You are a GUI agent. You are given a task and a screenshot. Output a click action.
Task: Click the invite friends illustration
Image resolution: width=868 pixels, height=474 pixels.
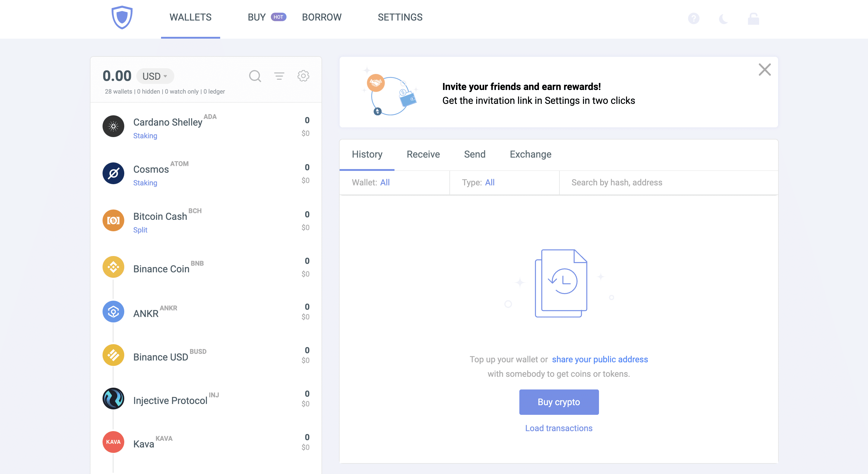tap(390, 92)
